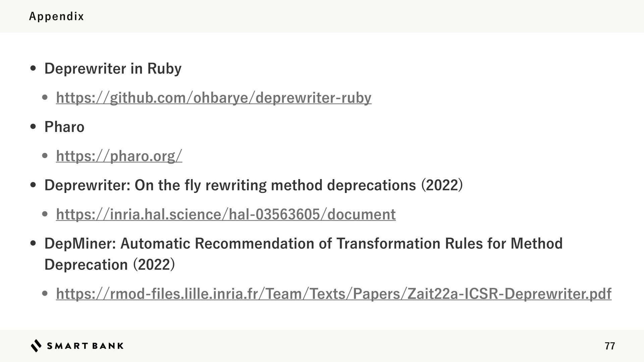Screen dimensions: 644x362
Task: Open the deprewriter-ruby GitHub link
Action: [214, 98]
